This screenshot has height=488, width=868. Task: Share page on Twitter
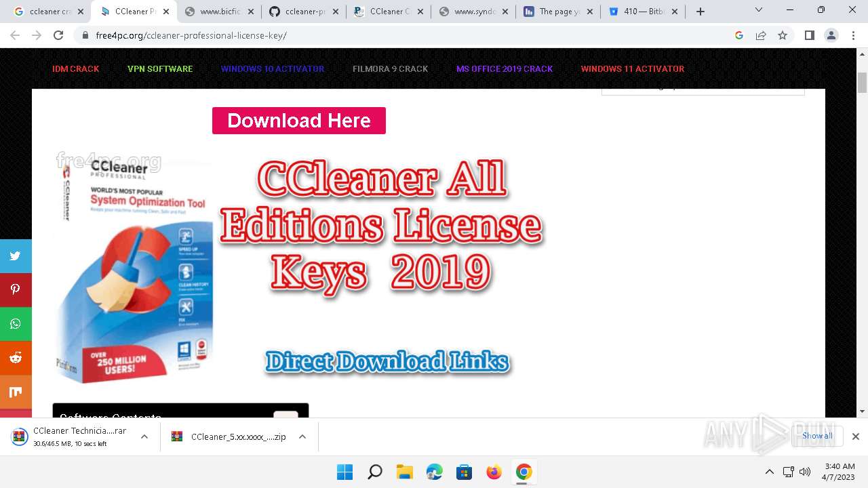pos(16,256)
